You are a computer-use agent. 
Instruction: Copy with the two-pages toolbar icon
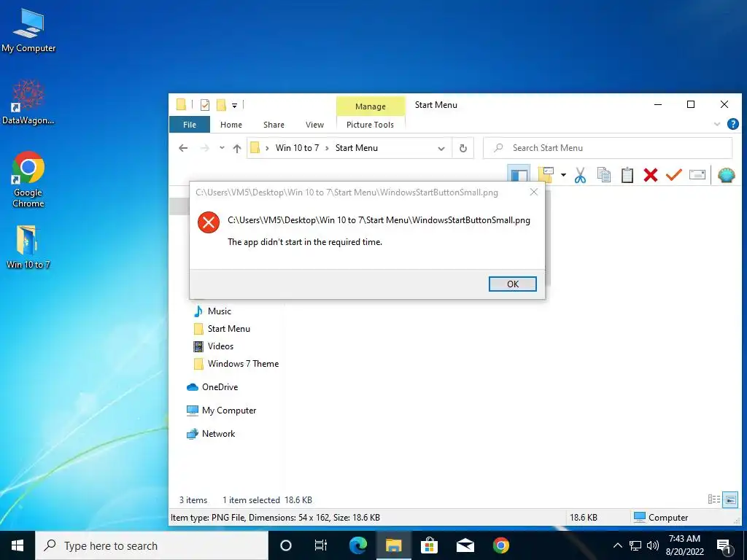pyautogui.click(x=603, y=175)
